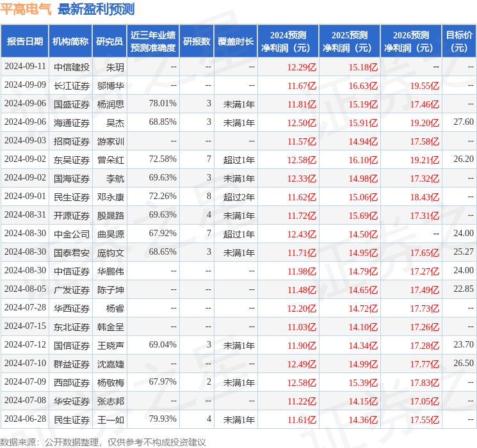477x448 pixels.
Task: Select the 招商证券 institution cell
Action: click(72, 141)
